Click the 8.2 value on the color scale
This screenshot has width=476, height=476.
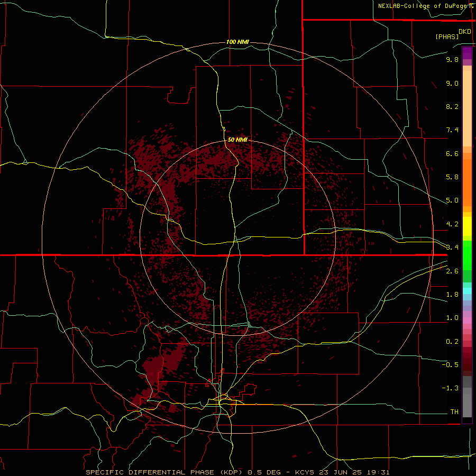point(452,106)
